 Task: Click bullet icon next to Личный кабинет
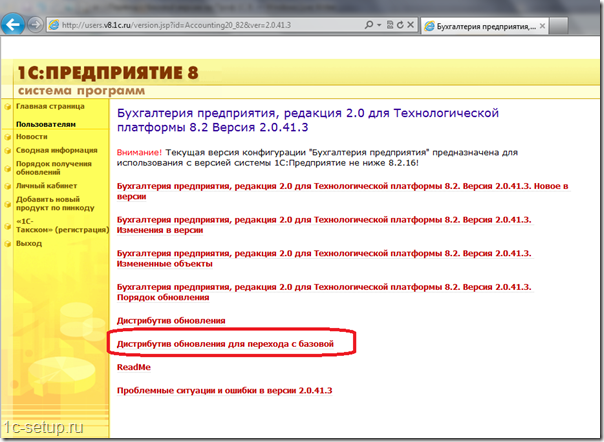pyautogui.click(x=7, y=186)
